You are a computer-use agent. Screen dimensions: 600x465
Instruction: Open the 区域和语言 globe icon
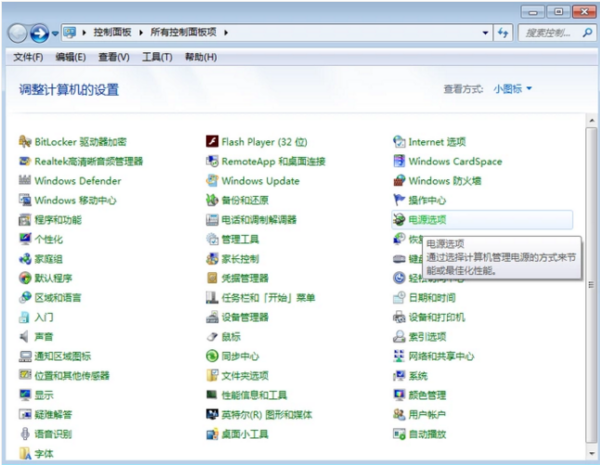click(x=25, y=297)
